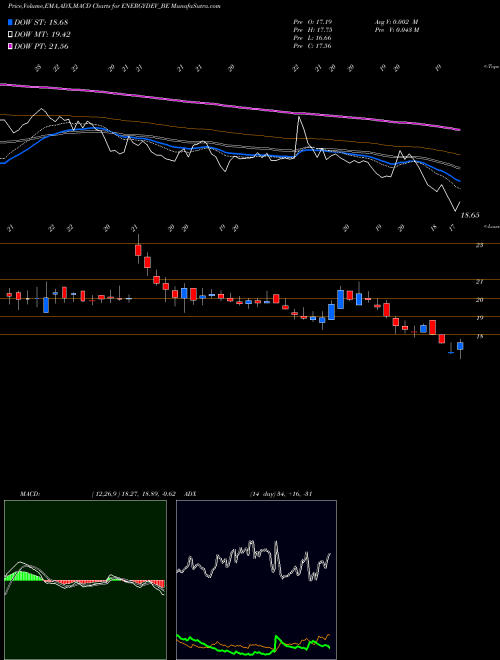This screenshot has height=660, width=500.
Task: Click the 23 price axis label
Action: pos(479,245)
